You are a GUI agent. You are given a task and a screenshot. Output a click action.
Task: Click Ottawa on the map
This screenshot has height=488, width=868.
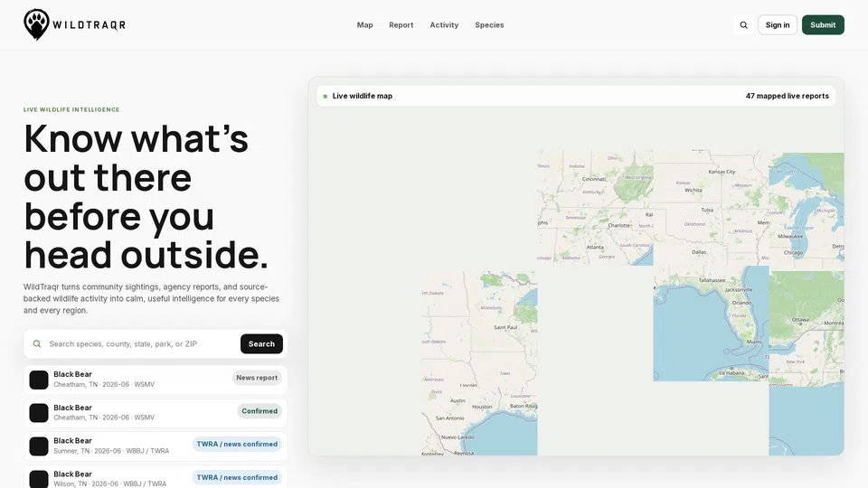coord(800,320)
